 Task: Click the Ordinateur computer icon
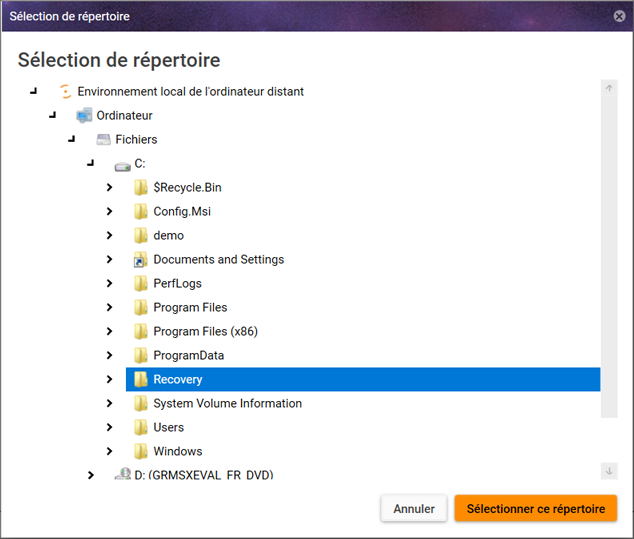(84, 115)
